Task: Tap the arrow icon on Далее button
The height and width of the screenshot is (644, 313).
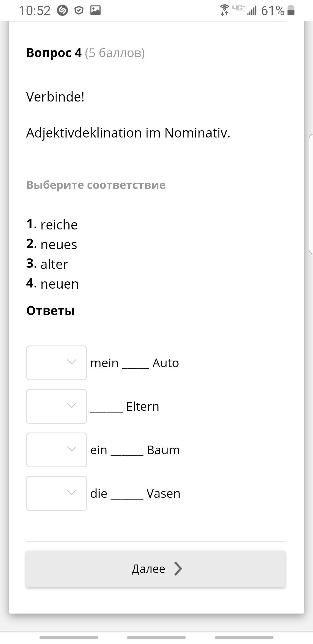Action: pos(178,568)
